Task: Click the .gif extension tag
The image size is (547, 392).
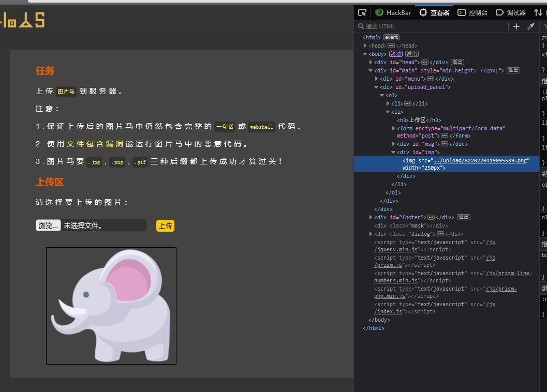Action: (x=140, y=162)
